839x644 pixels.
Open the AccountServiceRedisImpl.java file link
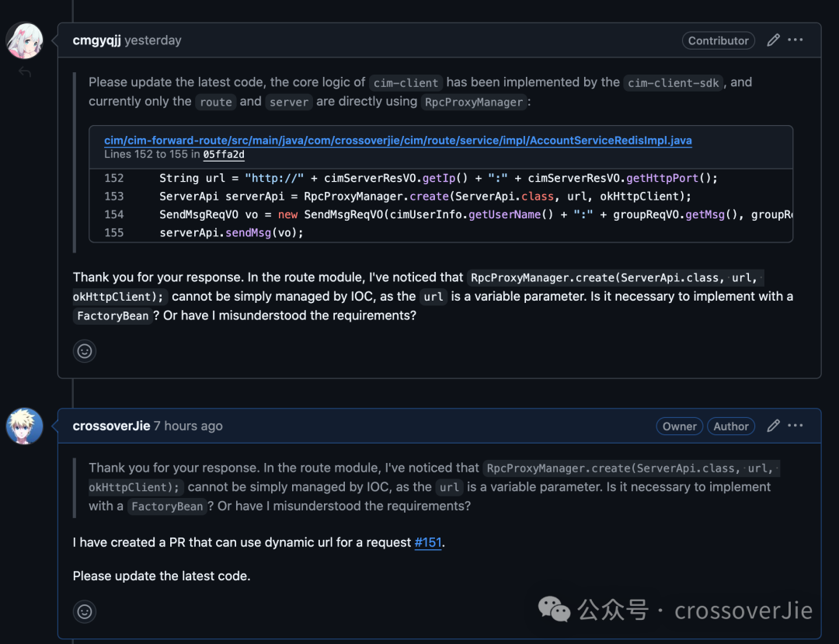tap(398, 140)
